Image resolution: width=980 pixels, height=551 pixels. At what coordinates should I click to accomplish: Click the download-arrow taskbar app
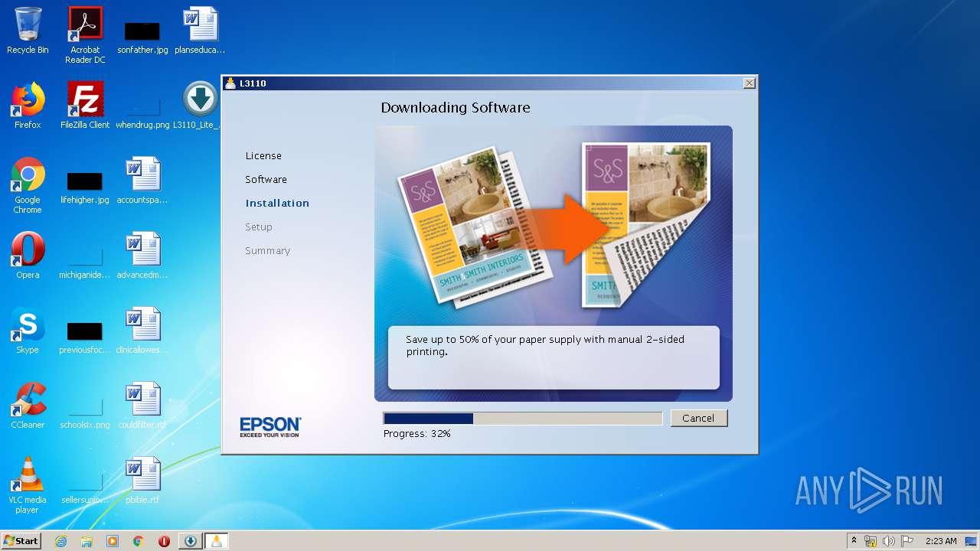191,541
